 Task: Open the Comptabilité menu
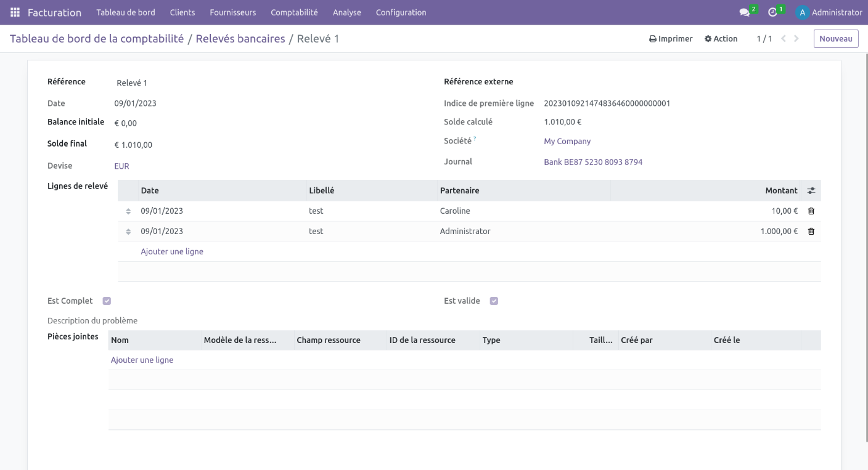(x=294, y=12)
